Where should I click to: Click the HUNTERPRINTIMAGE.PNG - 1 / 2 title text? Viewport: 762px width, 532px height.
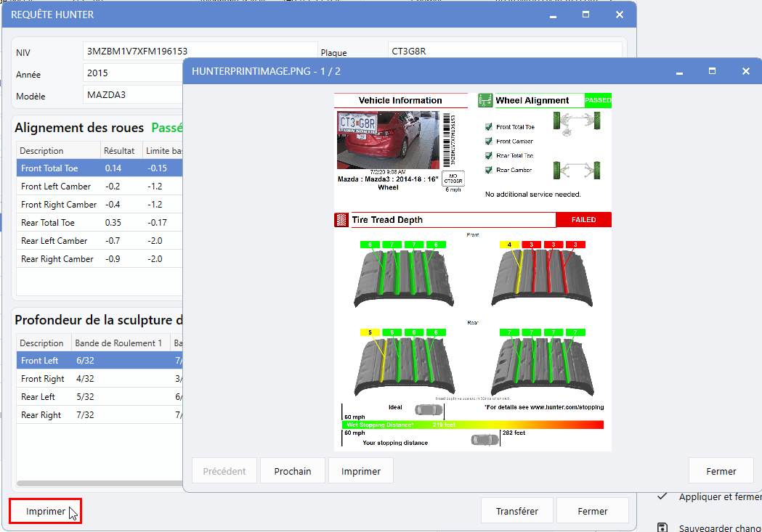click(267, 71)
